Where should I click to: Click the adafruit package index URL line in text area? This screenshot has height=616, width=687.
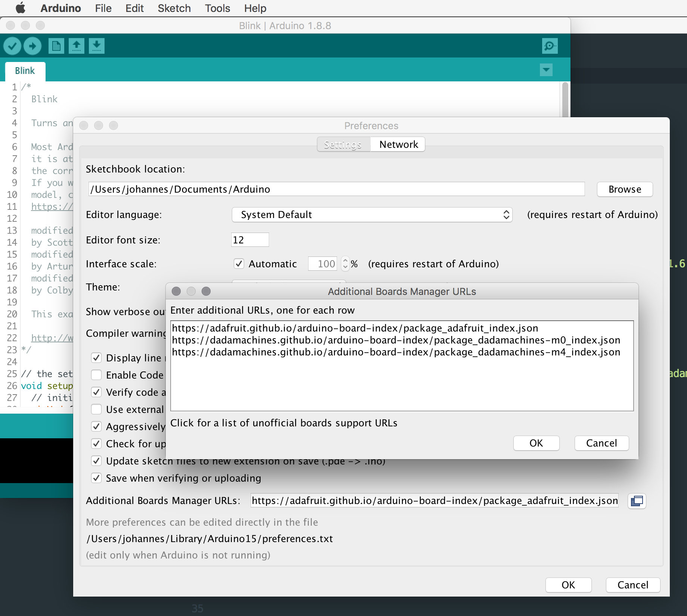pos(355,328)
